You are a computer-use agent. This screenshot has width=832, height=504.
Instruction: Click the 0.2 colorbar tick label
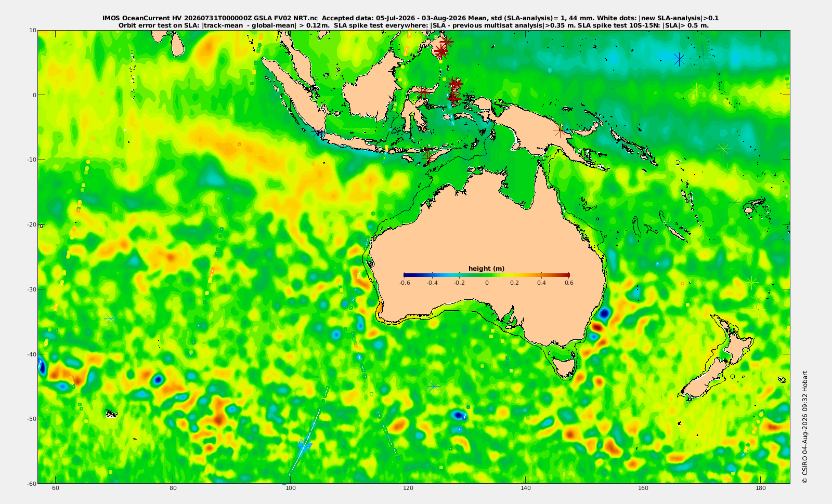(514, 283)
